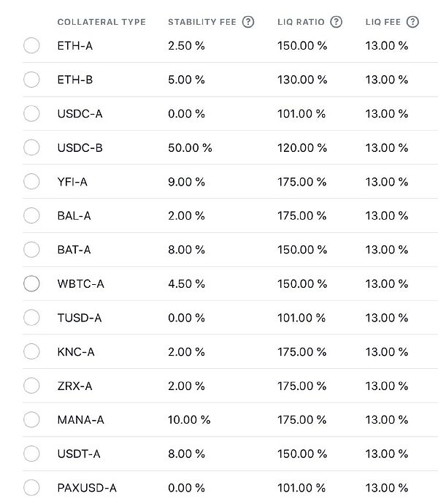Click the MANA-A collateral label

[80, 419]
